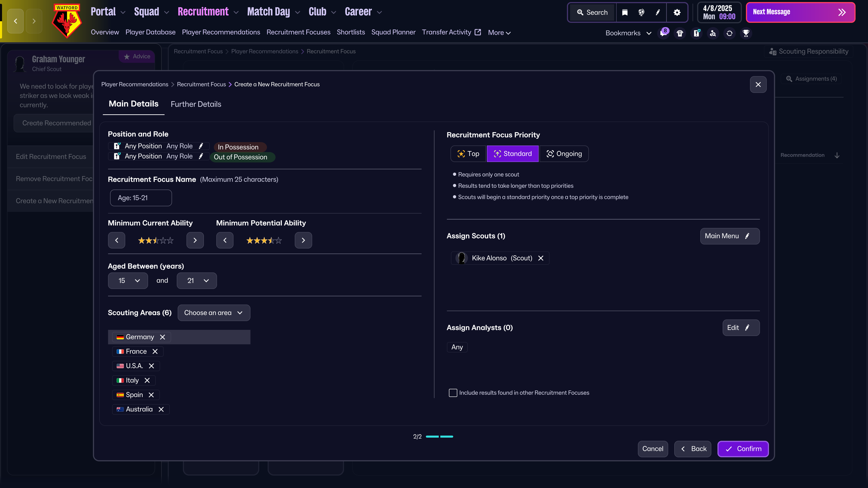Click the trophy icon in the bookmarks bar
Screen dimensions: 868x488
coord(746,33)
